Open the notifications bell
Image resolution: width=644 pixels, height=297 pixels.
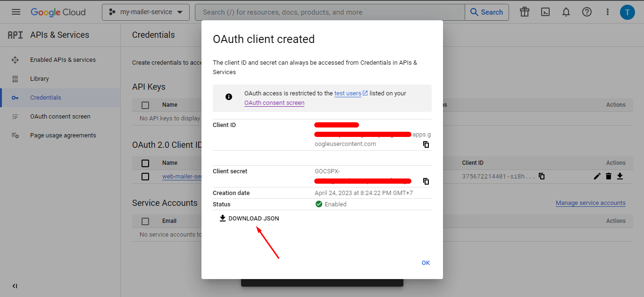pyautogui.click(x=566, y=12)
